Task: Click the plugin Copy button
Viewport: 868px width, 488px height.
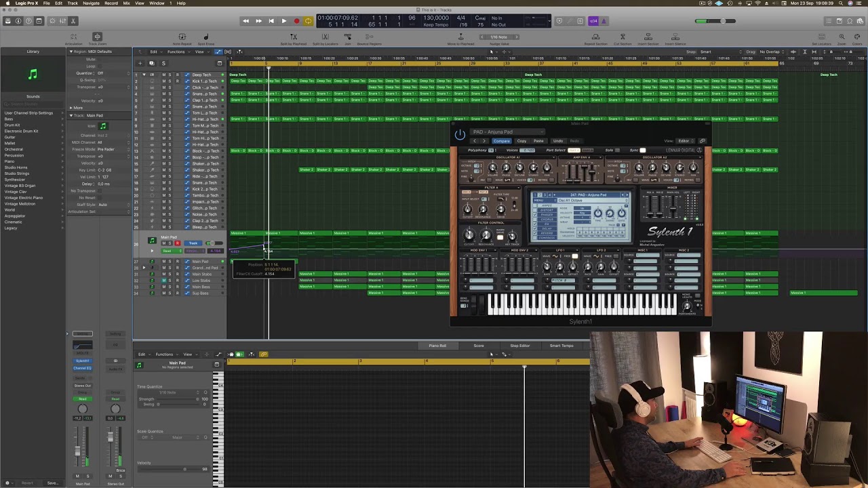Action: coord(521,141)
